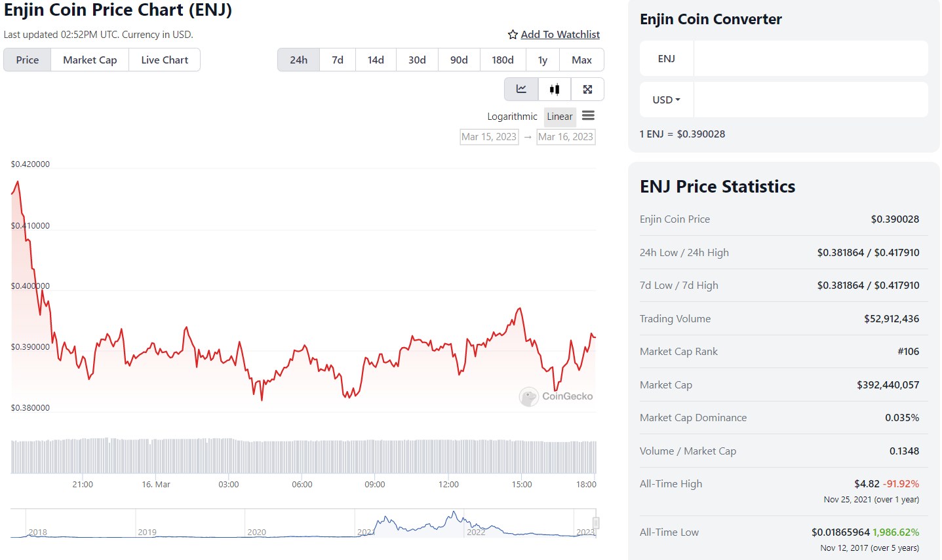Click the 7d Low / 7d High label
Viewport: 942px width, 560px height.
[x=679, y=286]
